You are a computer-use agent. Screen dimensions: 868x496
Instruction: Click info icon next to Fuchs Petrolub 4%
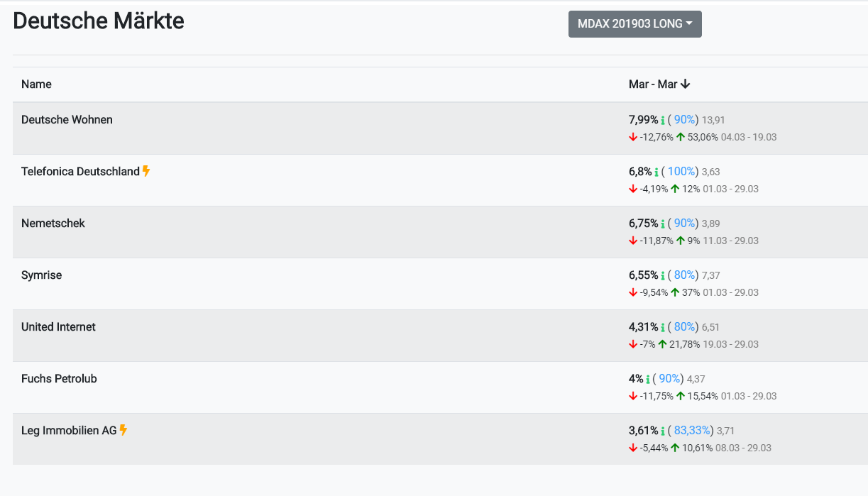[648, 380]
